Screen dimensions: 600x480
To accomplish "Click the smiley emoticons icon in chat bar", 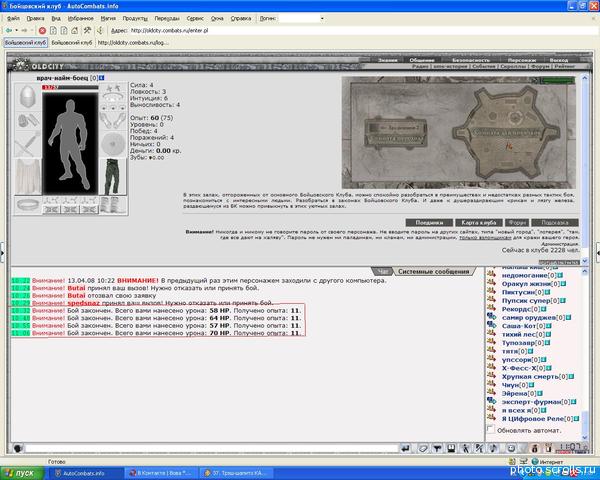I will [511, 448].
